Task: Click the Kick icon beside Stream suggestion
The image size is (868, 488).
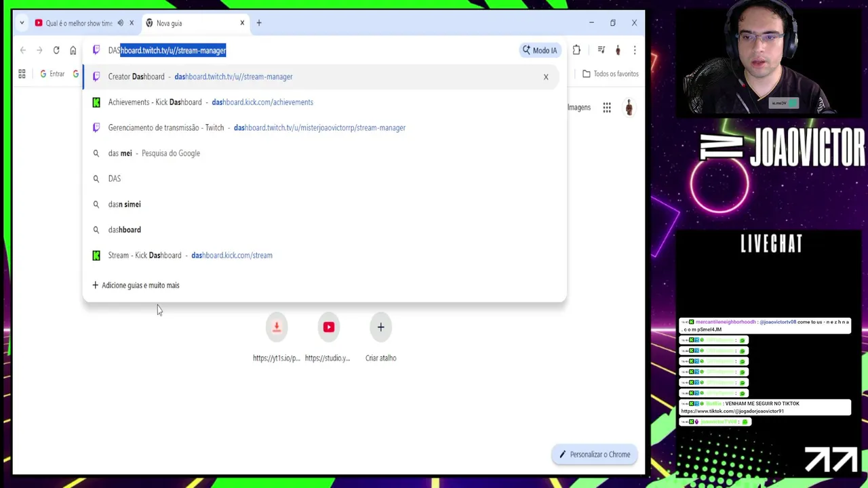Action: click(x=96, y=256)
